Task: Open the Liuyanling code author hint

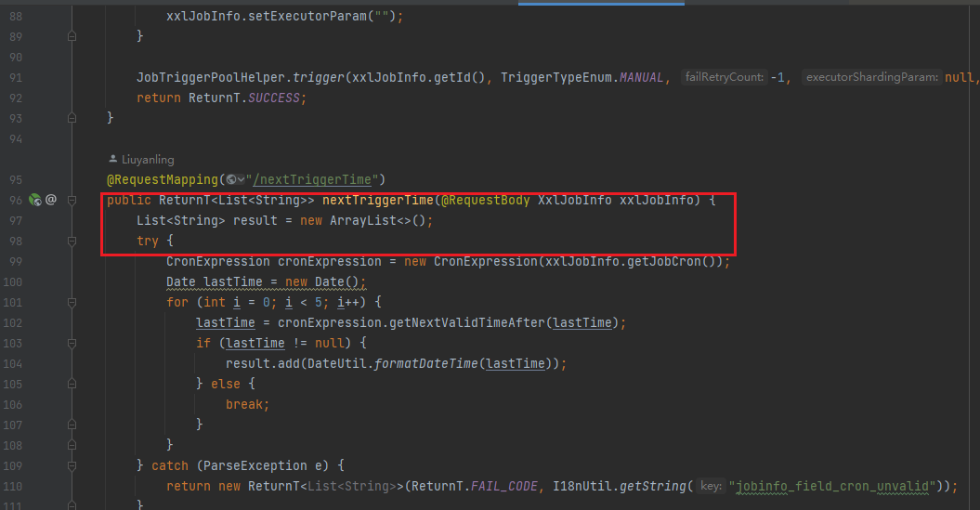Action: tap(148, 160)
